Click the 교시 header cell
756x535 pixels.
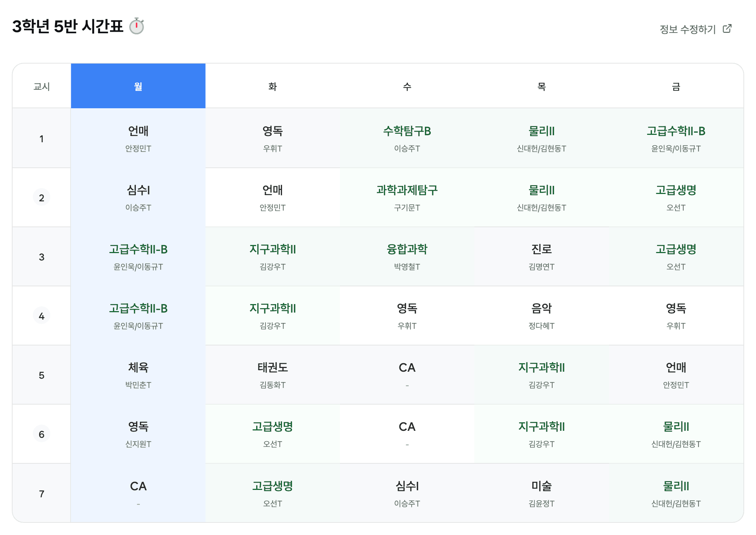click(42, 86)
